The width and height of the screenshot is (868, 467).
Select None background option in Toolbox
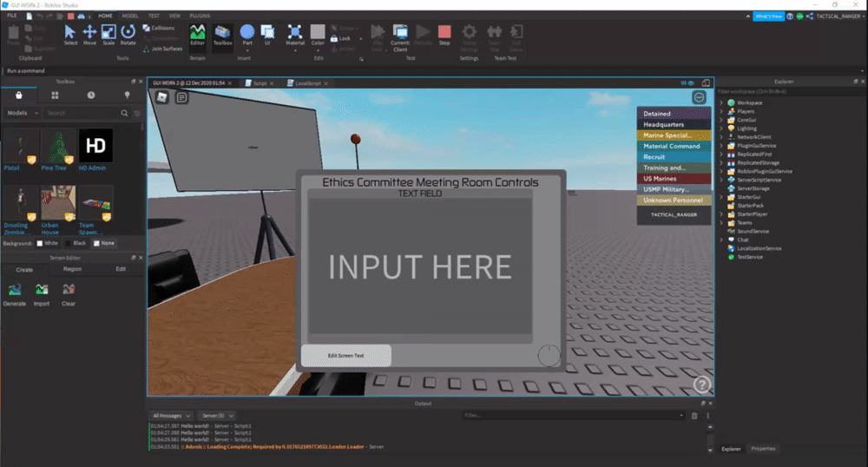click(103, 243)
